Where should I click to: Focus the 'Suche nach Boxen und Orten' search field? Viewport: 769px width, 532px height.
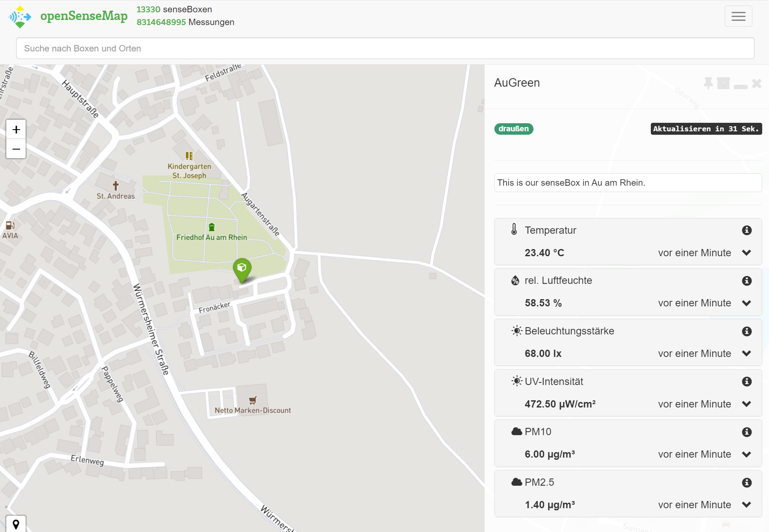pos(385,48)
